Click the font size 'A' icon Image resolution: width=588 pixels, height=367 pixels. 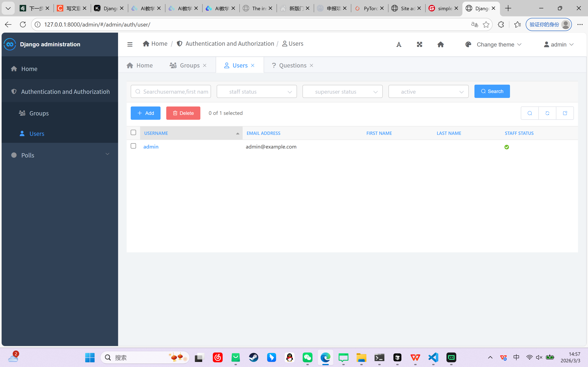(399, 44)
